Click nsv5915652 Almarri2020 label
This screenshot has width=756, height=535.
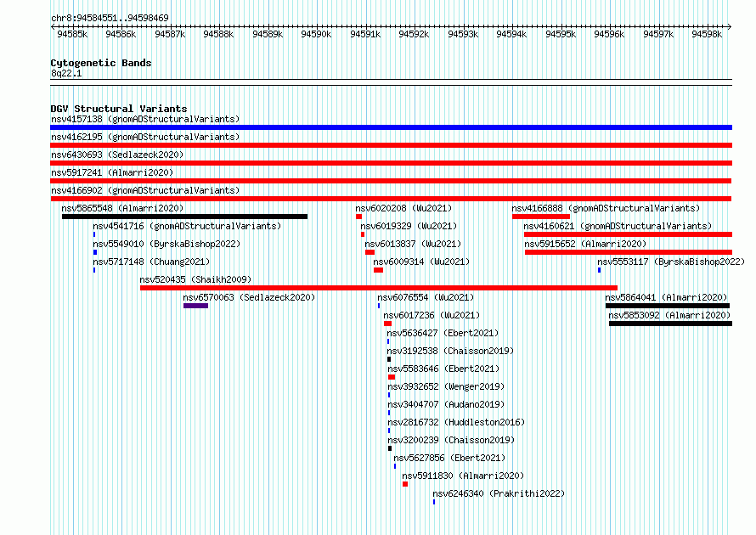point(585,244)
